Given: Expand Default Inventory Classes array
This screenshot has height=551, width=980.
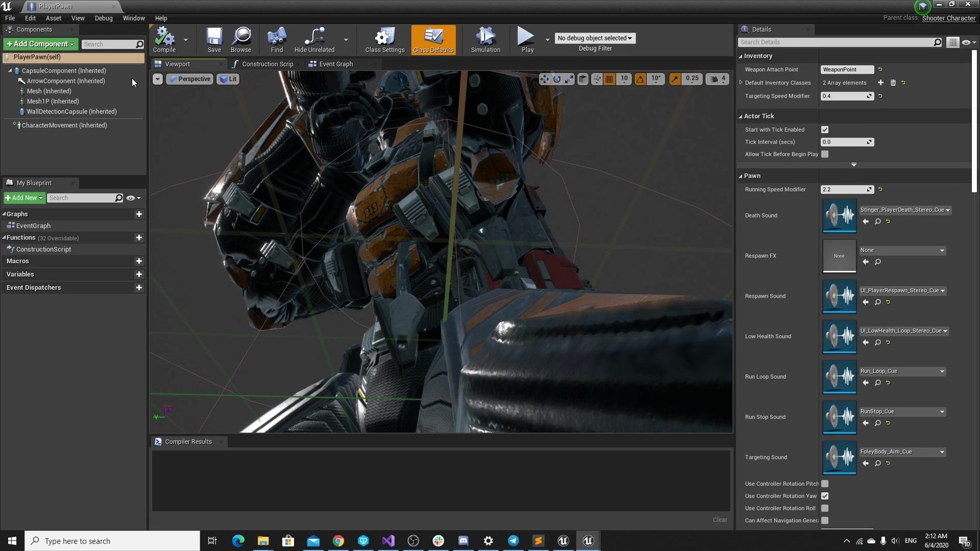Looking at the screenshot, I should (741, 83).
